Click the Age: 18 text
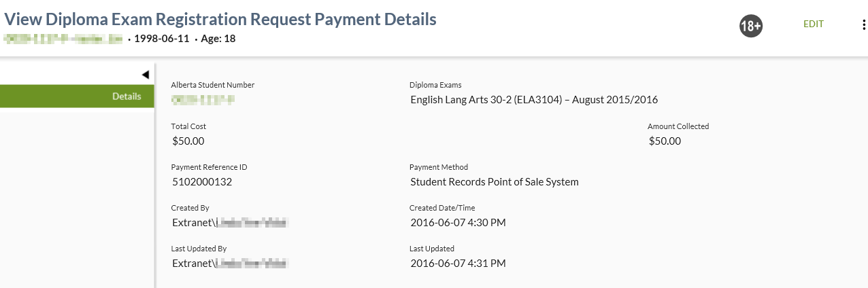This screenshot has height=288, width=868. 217,39
